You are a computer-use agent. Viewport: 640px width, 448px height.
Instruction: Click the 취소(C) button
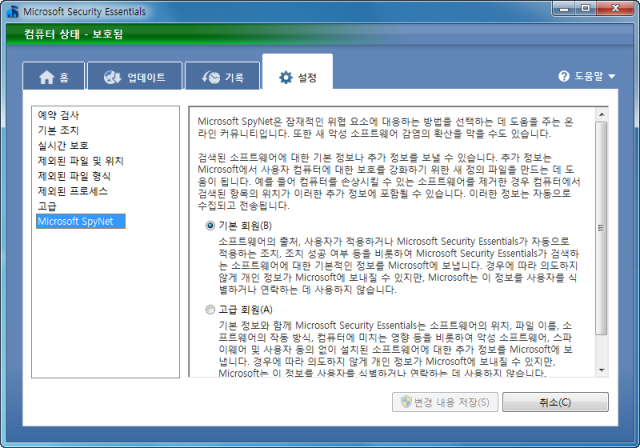(x=555, y=402)
